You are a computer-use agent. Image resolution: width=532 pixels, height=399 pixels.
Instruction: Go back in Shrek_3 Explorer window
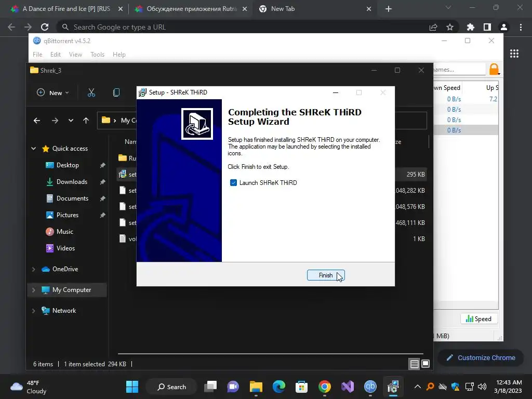tap(37, 121)
